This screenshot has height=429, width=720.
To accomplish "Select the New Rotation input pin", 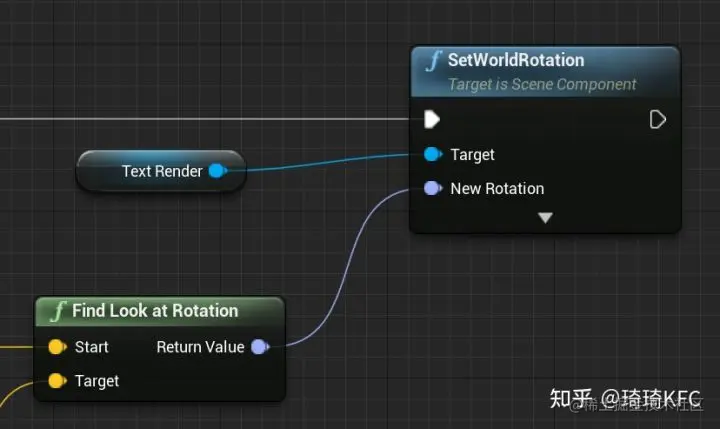I will [x=433, y=188].
